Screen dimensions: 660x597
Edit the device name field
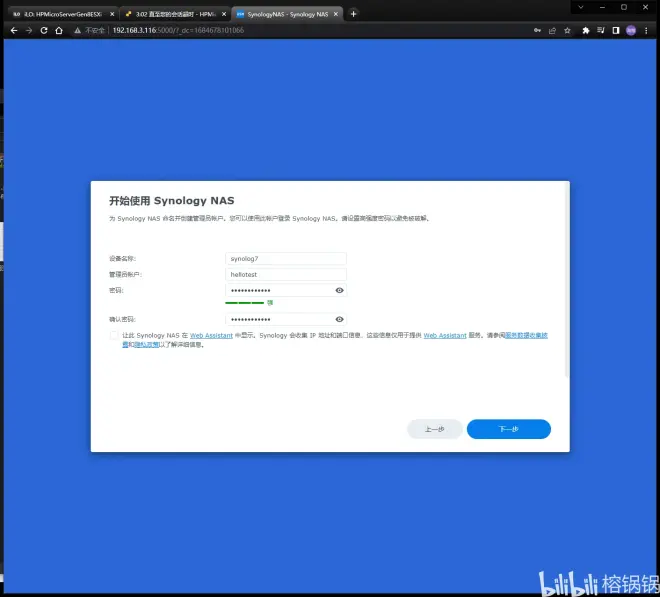click(286, 259)
